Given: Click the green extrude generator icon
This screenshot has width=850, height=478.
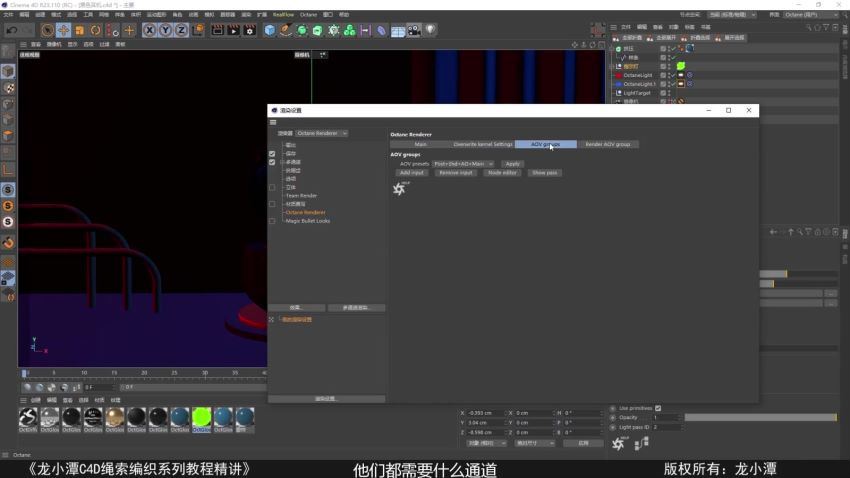Looking at the screenshot, I should pos(318,30).
